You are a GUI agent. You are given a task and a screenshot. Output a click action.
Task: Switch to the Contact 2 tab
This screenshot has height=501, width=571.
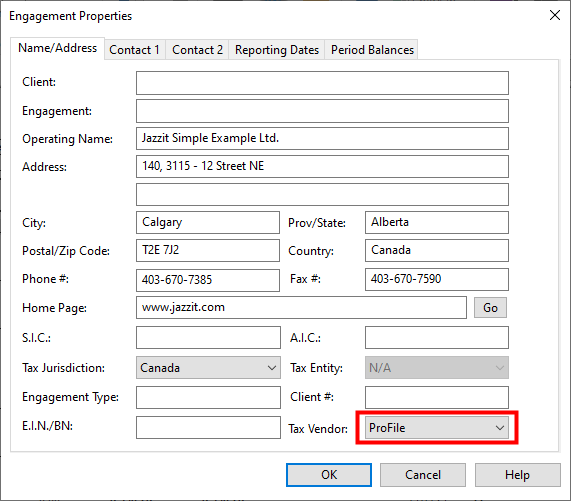tap(197, 50)
